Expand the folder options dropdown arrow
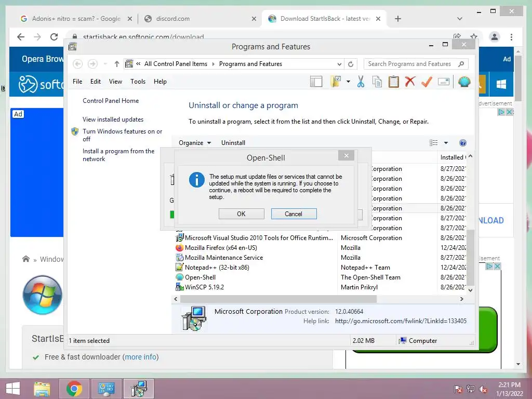 tap(348, 82)
